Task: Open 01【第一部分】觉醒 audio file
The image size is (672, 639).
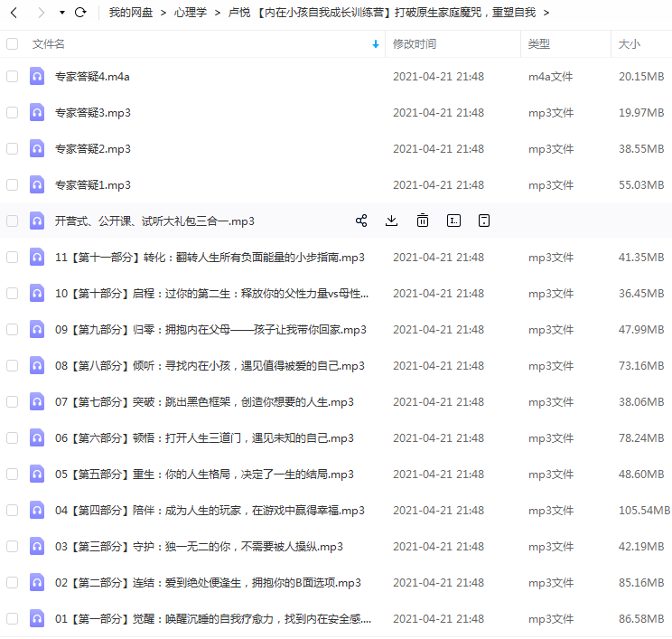Action: point(213,619)
